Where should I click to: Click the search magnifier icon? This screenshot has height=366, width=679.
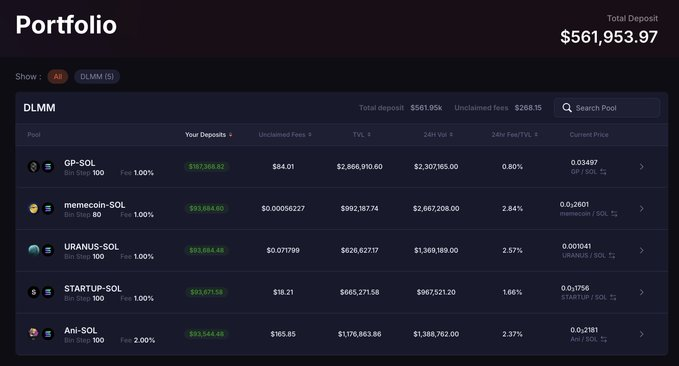tap(567, 108)
